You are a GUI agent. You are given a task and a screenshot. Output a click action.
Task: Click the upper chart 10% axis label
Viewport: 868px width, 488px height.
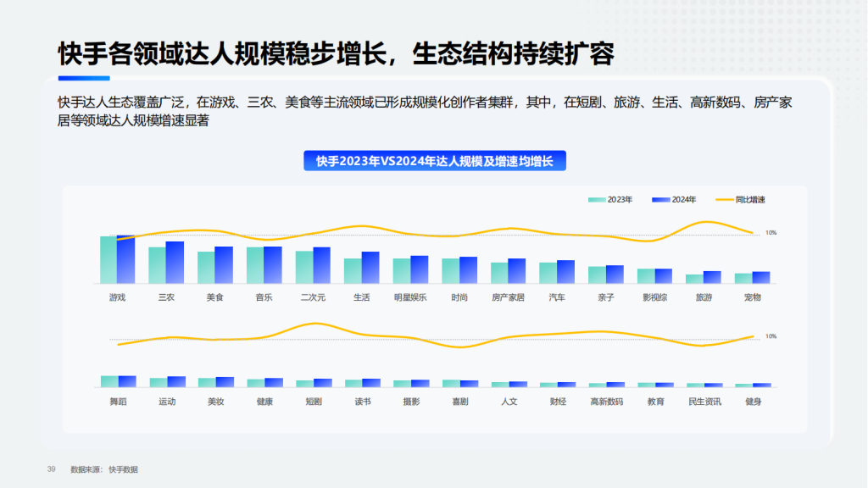771,233
